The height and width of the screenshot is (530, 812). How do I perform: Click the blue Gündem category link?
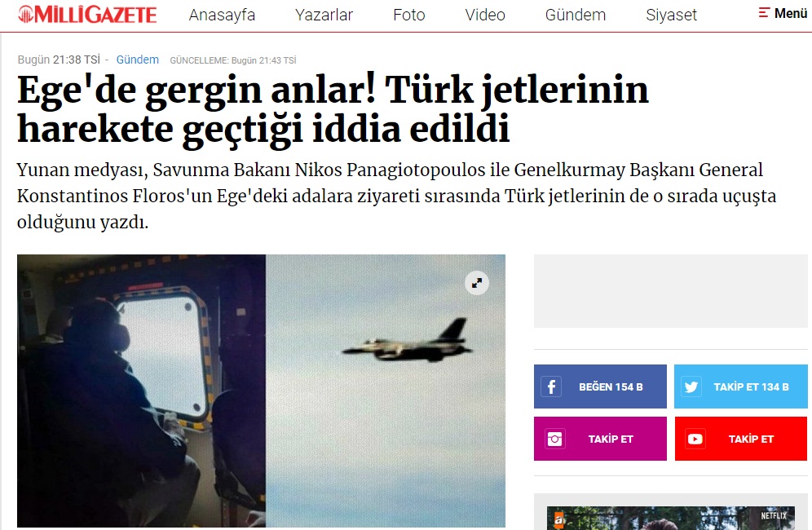pyautogui.click(x=137, y=60)
